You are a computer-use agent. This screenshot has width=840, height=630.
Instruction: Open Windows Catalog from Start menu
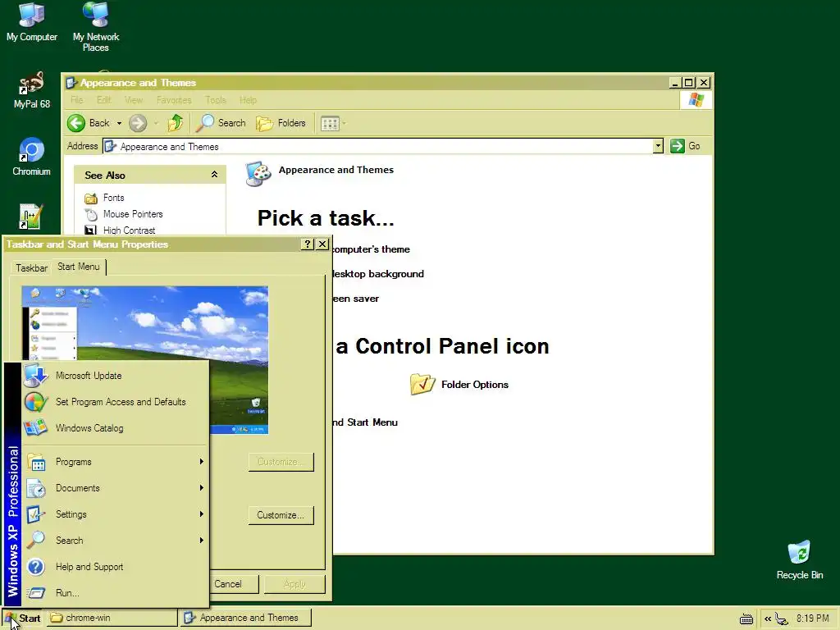(115, 428)
